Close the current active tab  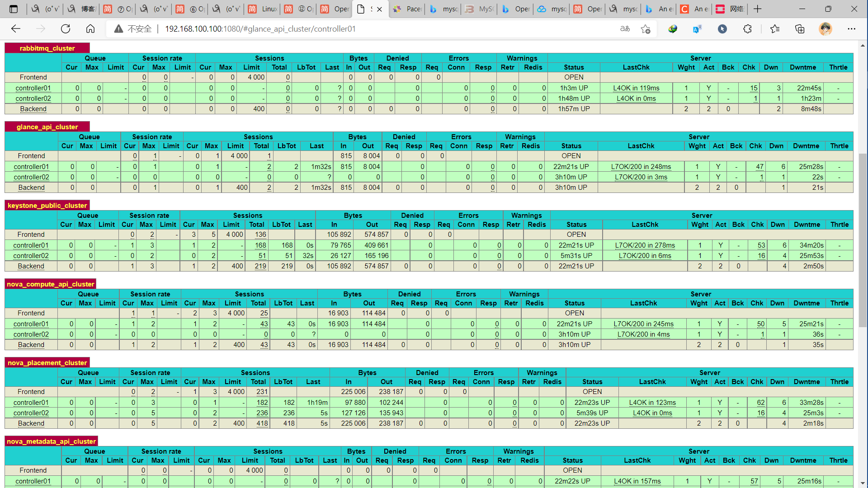(380, 9)
